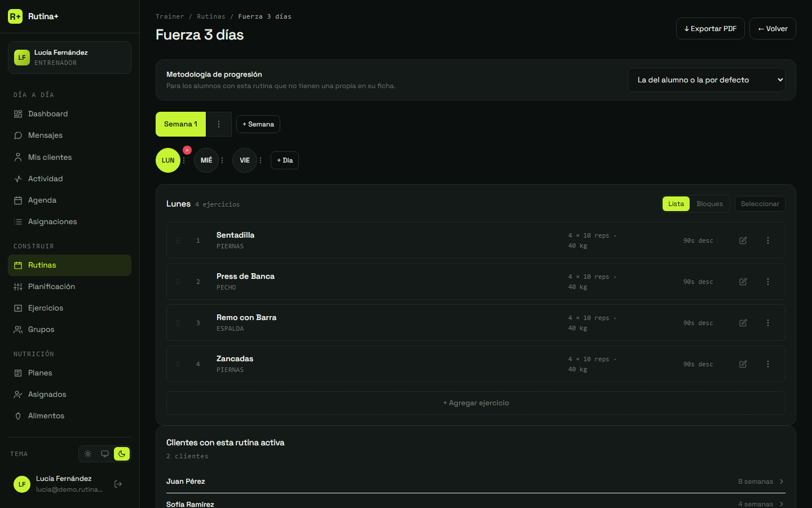This screenshot has height=508, width=812.
Task: Switch to the Bloques view tab
Action: point(709,204)
